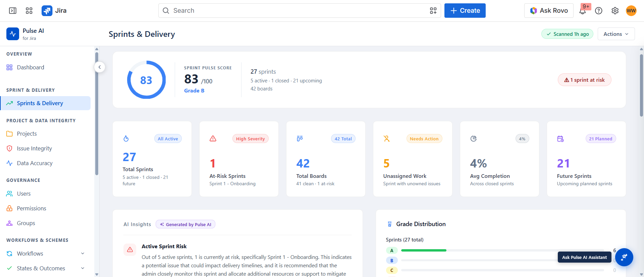Click the main page vertical scrollbar
The image size is (644, 277).
pos(641,85)
